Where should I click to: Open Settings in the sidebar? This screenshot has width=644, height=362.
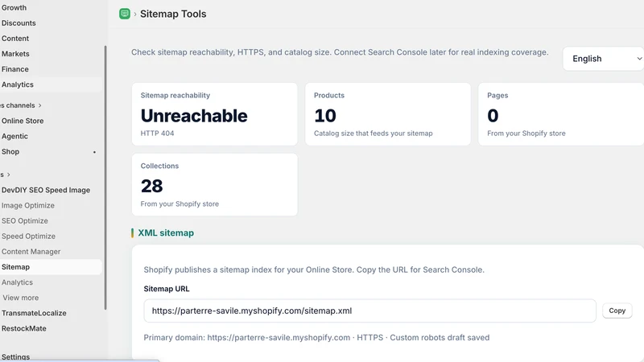tap(15, 356)
